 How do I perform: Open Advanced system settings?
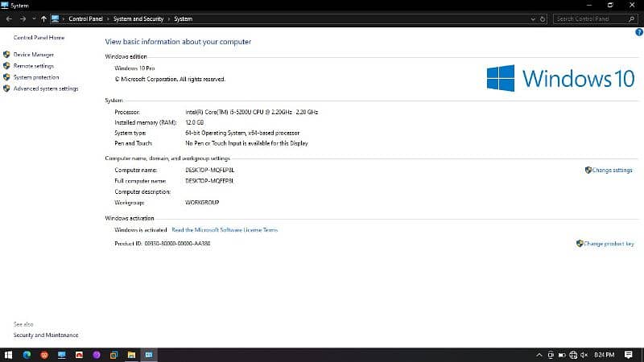point(46,88)
